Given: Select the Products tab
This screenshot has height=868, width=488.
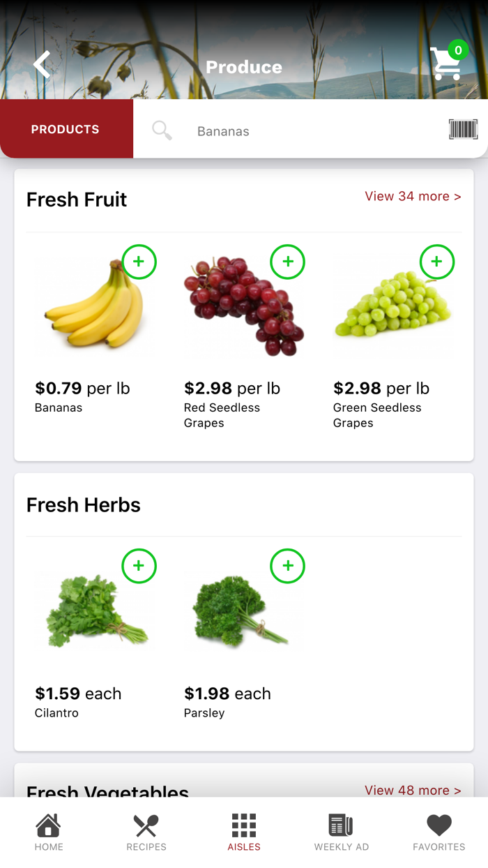Looking at the screenshot, I should tap(65, 129).
